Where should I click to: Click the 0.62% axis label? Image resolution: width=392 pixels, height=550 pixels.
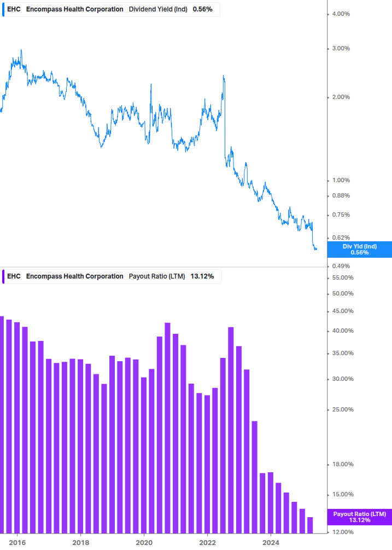point(341,238)
